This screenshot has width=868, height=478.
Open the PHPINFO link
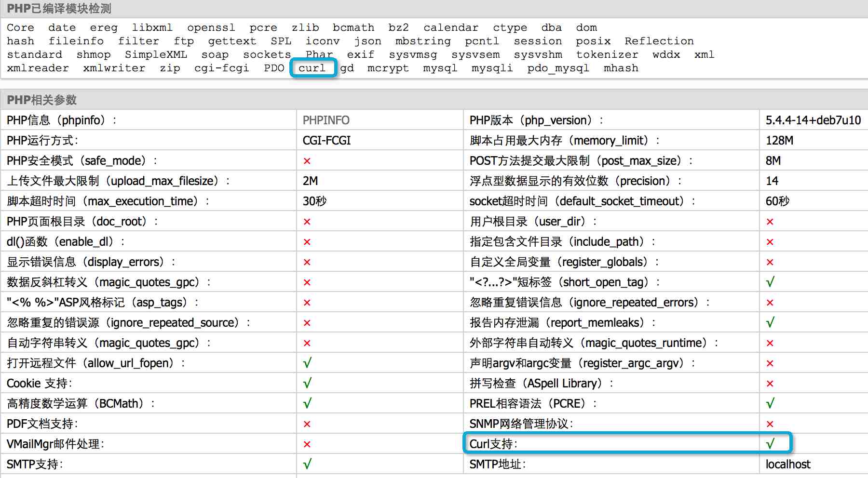(325, 120)
